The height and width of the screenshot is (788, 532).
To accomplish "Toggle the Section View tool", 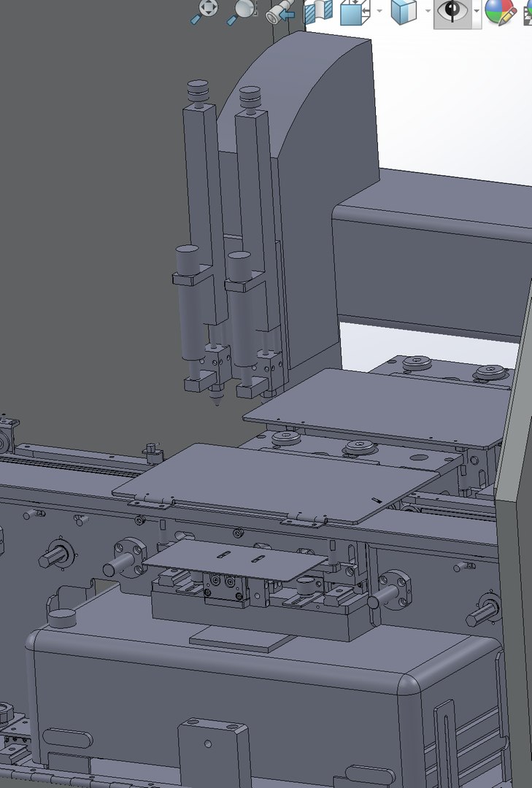I will [318, 12].
